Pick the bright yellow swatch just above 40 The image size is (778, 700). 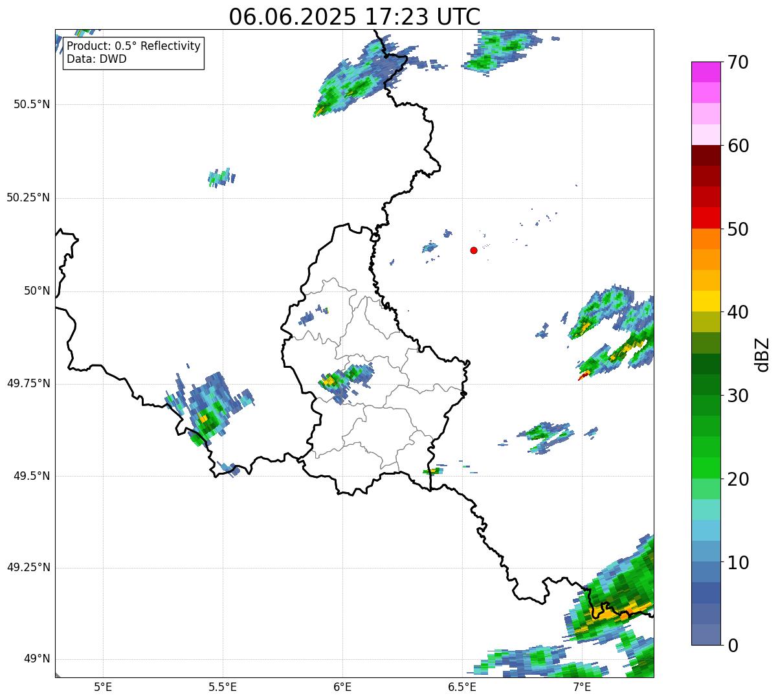tap(706, 301)
